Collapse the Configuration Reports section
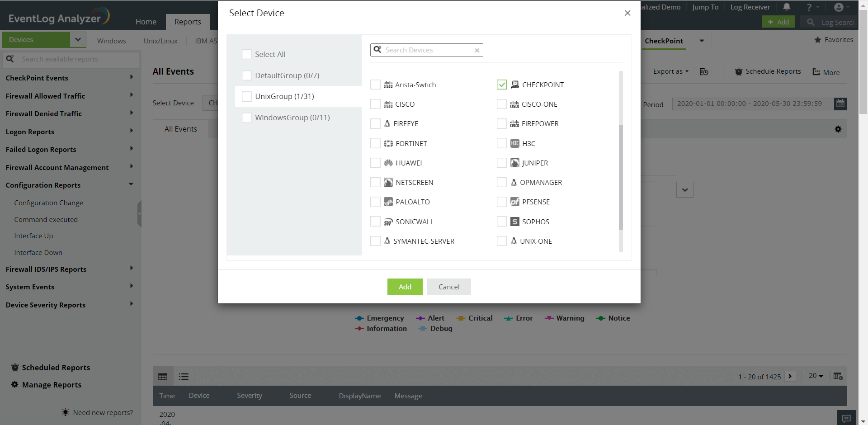Viewport: 868px width, 425px height. [x=131, y=184]
